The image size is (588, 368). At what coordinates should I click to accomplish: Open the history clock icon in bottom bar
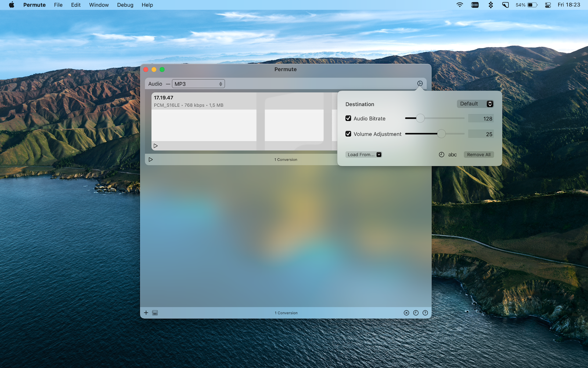tap(416, 313)
